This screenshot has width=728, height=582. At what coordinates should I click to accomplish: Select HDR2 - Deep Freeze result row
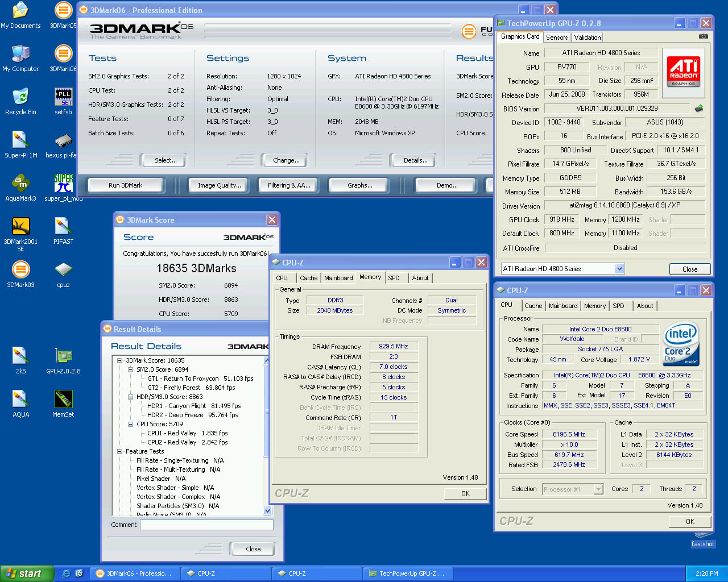[x=192, y=415]
